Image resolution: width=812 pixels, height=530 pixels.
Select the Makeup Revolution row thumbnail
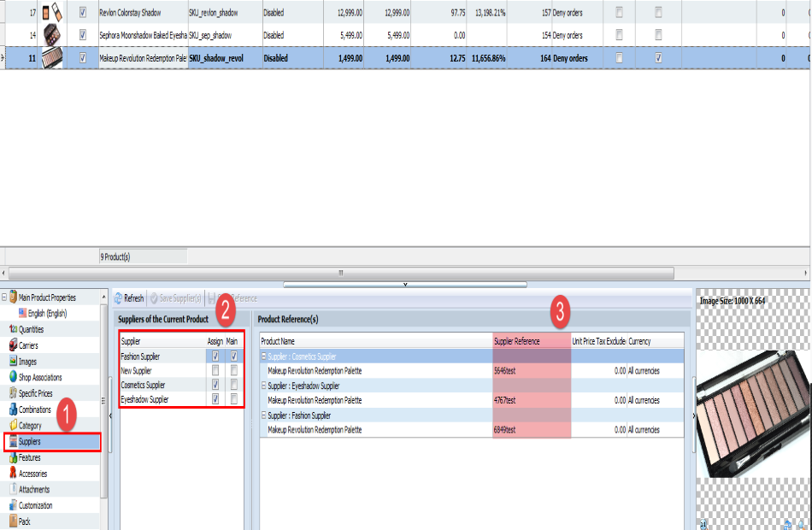(x=52, y=57)
